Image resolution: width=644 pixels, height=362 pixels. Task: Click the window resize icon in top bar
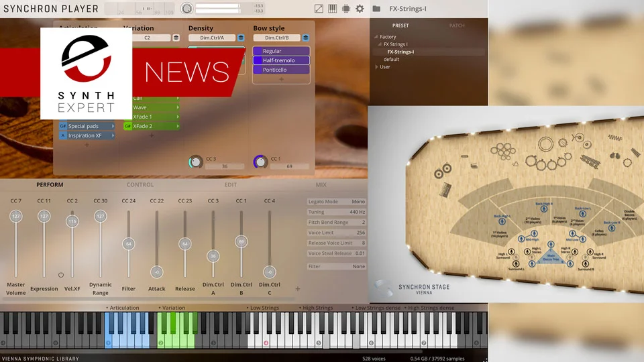click(319, 8)
